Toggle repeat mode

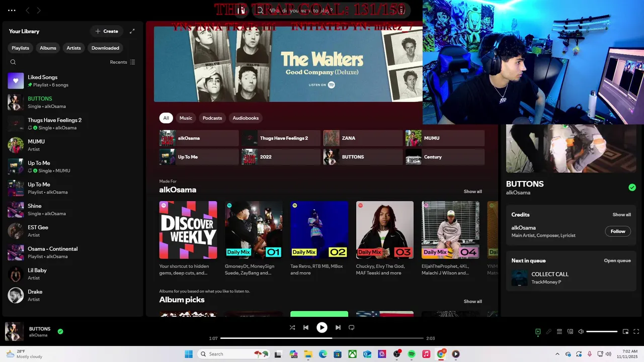(x=352, y=327)
